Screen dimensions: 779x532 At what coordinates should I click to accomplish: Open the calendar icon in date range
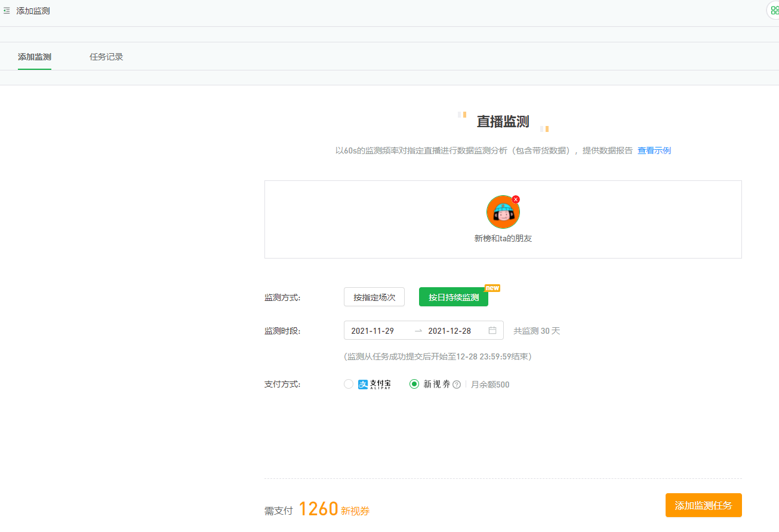pos(492,330)
